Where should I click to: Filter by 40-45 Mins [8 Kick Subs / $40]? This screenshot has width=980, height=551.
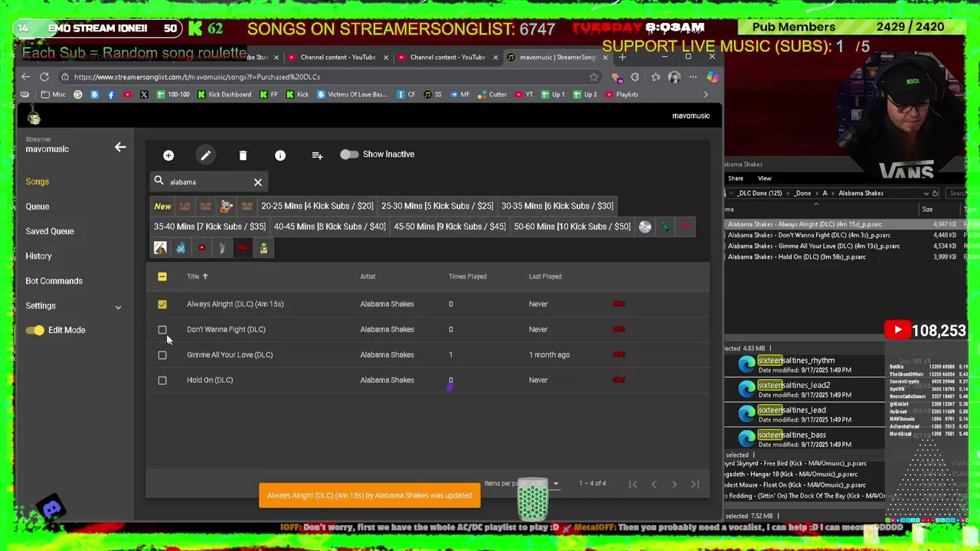coord(330,227)
